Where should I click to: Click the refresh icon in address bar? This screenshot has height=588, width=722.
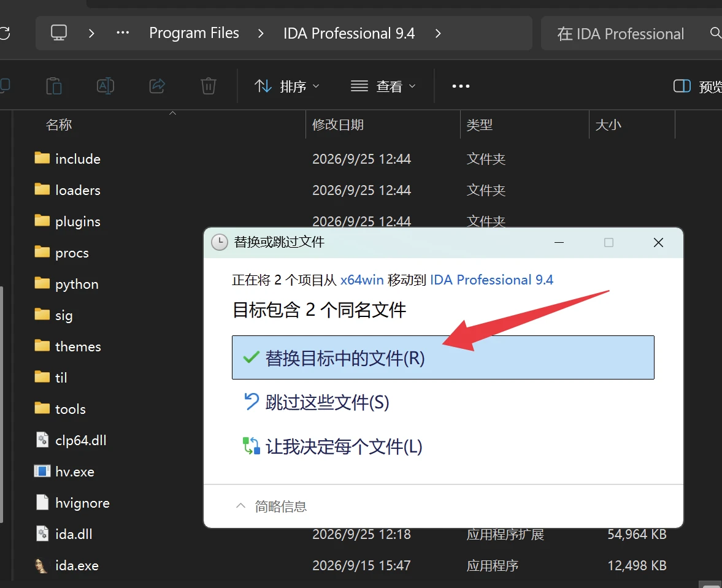coord(4,33)
